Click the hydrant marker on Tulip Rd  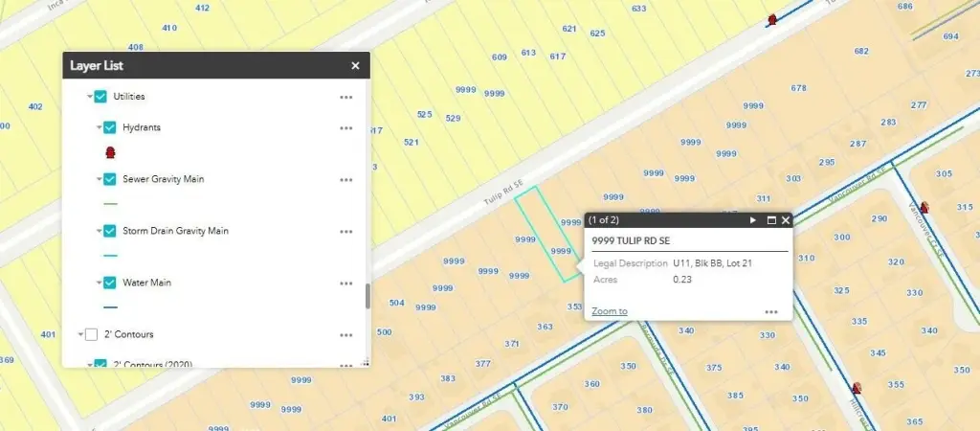point(772,19)
